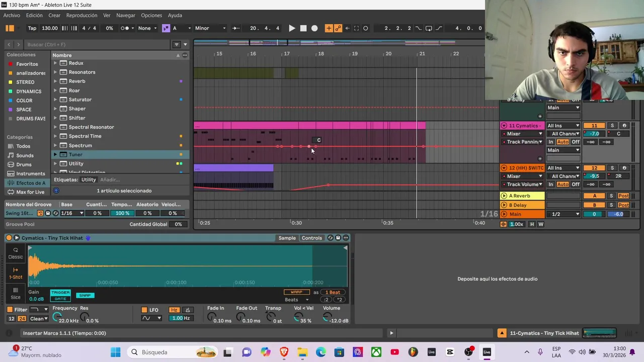Select the DYNAMICS collection
Viewport: 644px width, 362px height.
point(29,92)
